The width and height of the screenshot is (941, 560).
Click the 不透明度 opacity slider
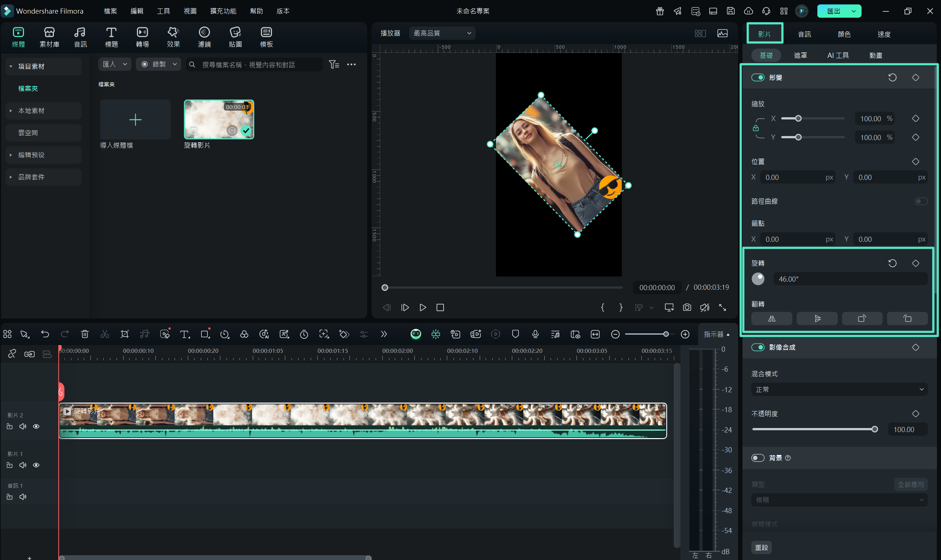click(813, 429)
